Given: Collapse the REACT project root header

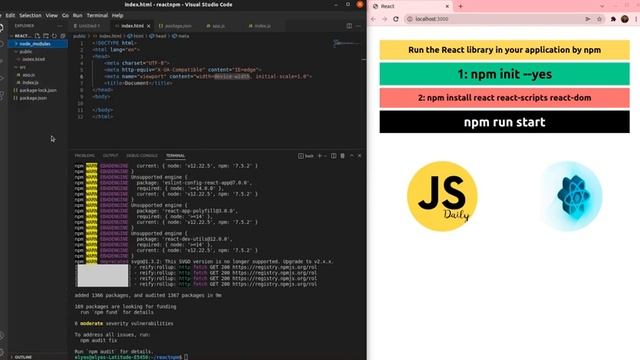Looking at the screenshot, I should click(21, 36).
